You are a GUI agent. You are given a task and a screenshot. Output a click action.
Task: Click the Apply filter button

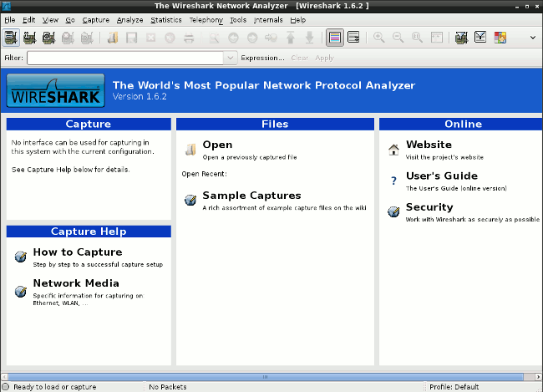pos(324,58)
